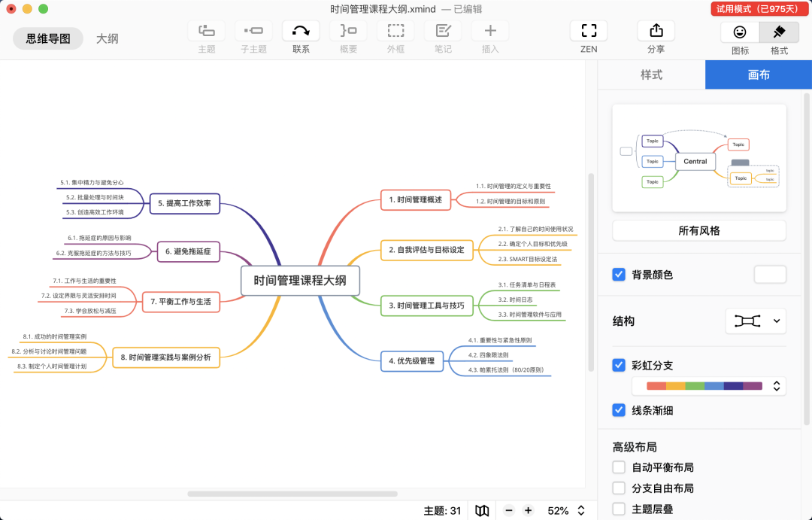
Task: Toggle the 背景颜色 checkbox
Action: point(619,274)
